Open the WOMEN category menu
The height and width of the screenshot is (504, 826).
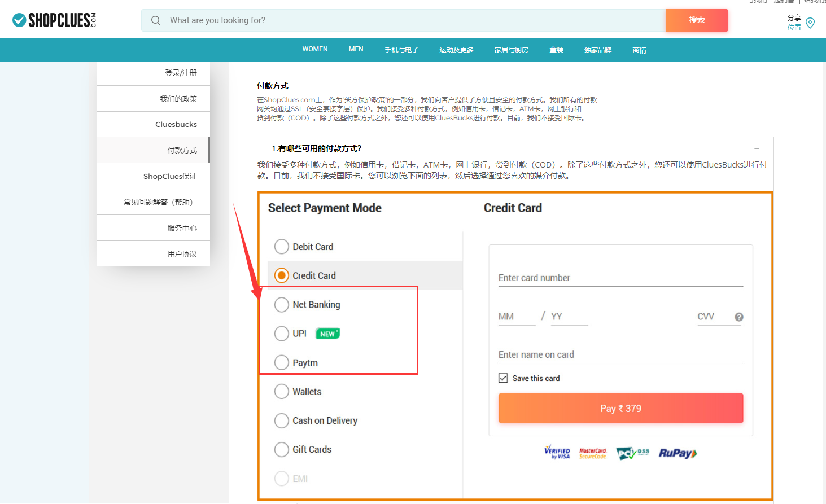pos(314,50)
